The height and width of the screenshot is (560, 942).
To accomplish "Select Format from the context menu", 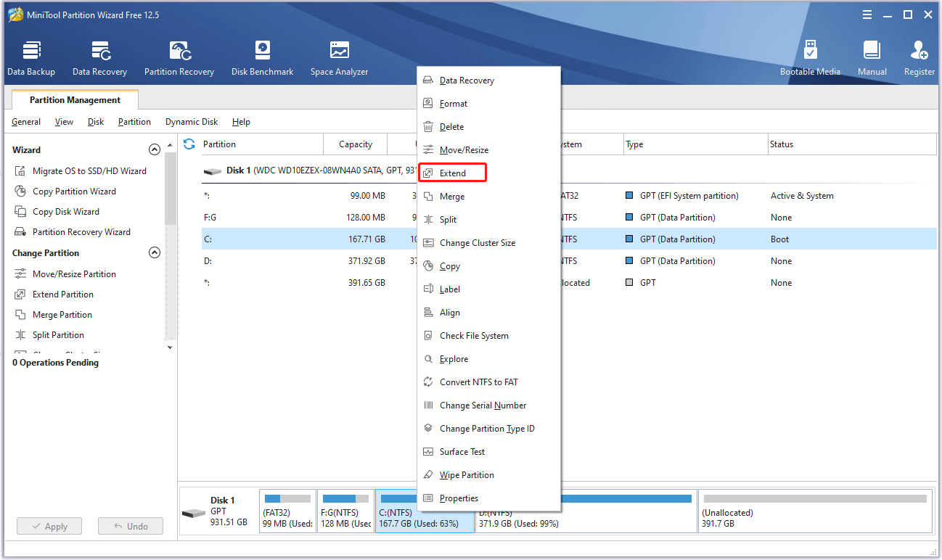I will [x=488, y=104].
